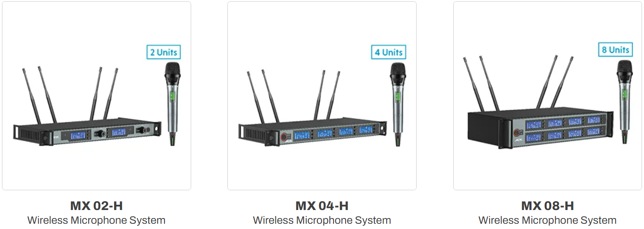Image resolution: width=644 pixels, height=229 pixels.
Task: Click the red power button on MX 08-H receiver
Action: [x=517, y=132]
